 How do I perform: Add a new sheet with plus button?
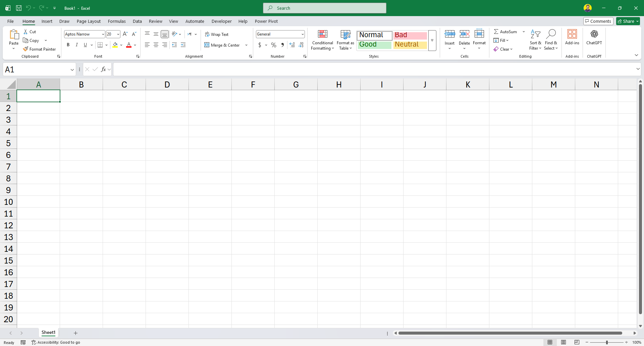click(75, 333)
